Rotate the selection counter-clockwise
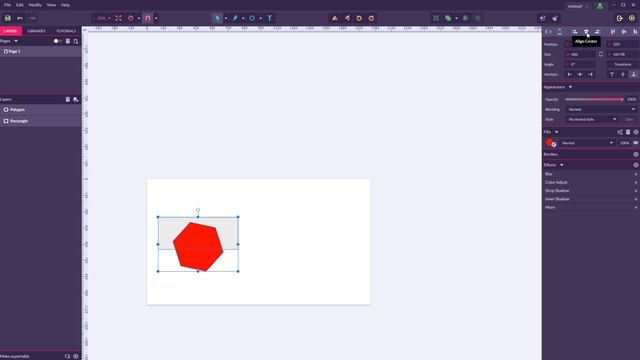 click(x=359, y=18)
